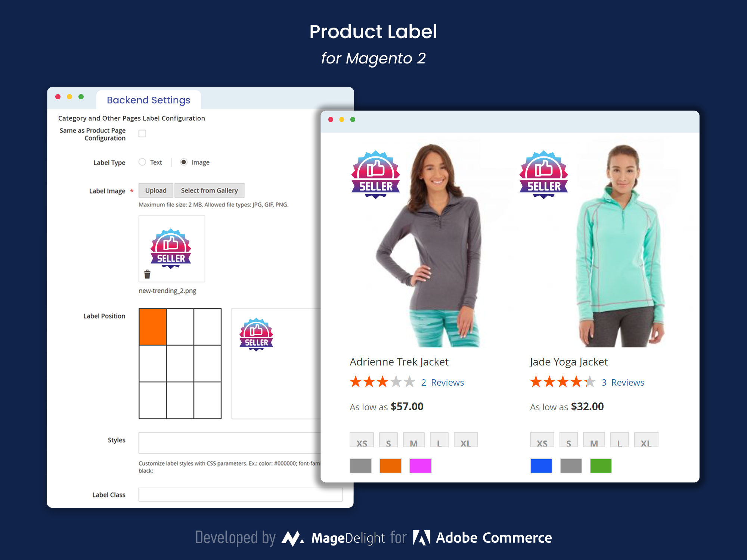
Task: Select top-center label position cell
Action: coord(180,327)
